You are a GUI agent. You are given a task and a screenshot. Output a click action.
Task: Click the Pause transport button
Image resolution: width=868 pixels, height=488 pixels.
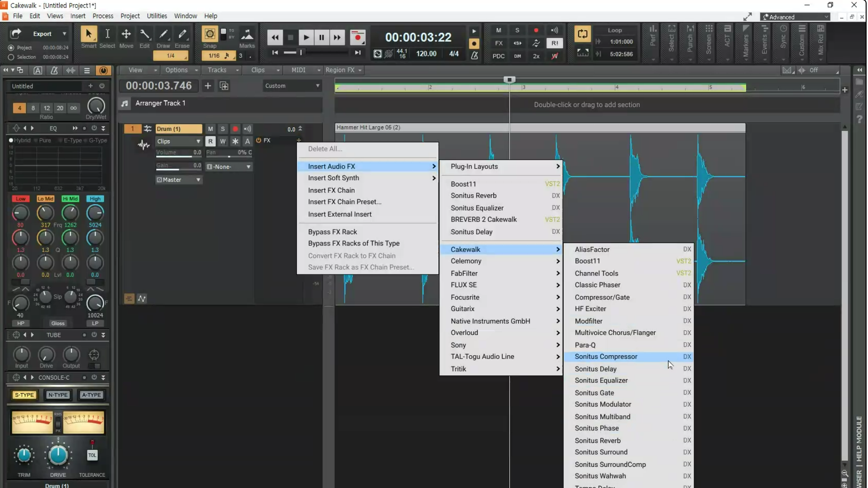click(321, 38)
